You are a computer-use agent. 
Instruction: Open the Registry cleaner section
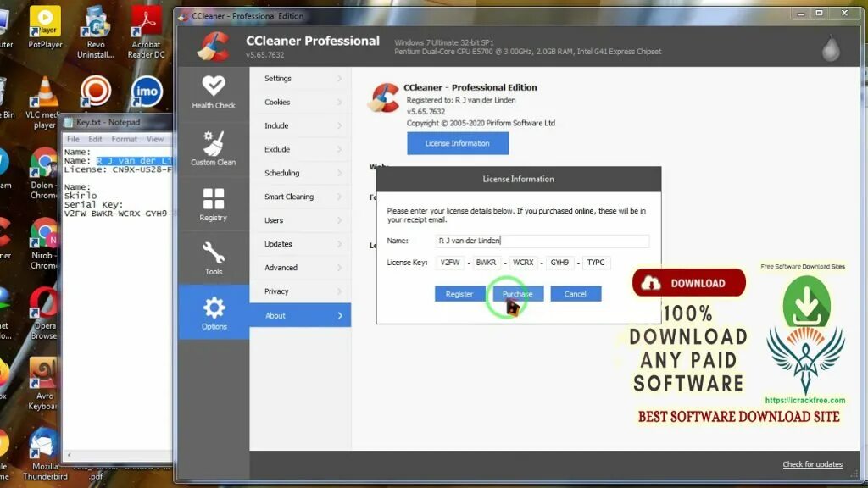coord(214,204)
